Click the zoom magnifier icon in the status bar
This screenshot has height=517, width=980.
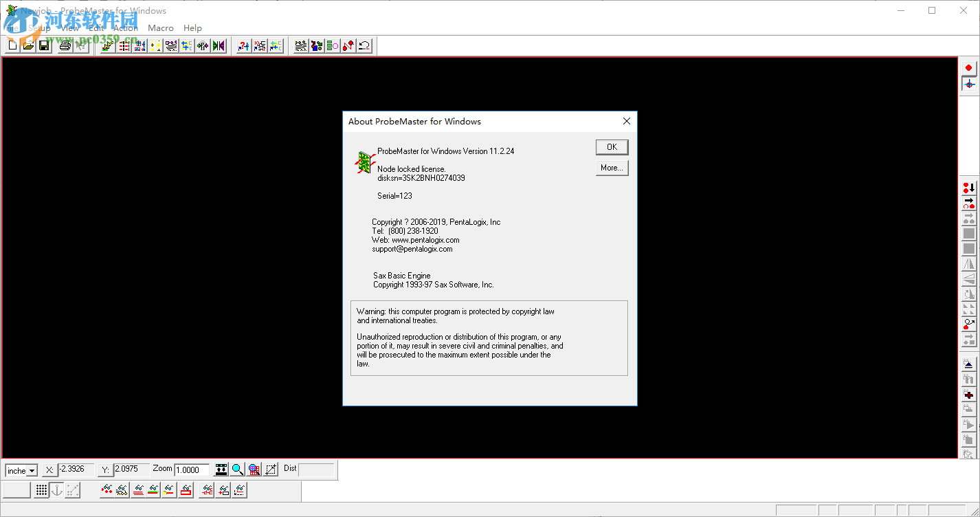(237, 469)
